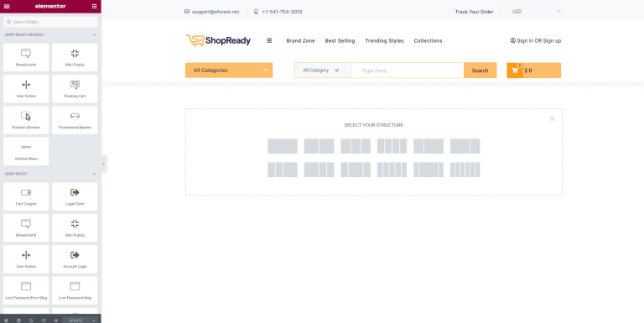
Task: Open the Brand Zone menu item
Action: (x=301, y=40)
